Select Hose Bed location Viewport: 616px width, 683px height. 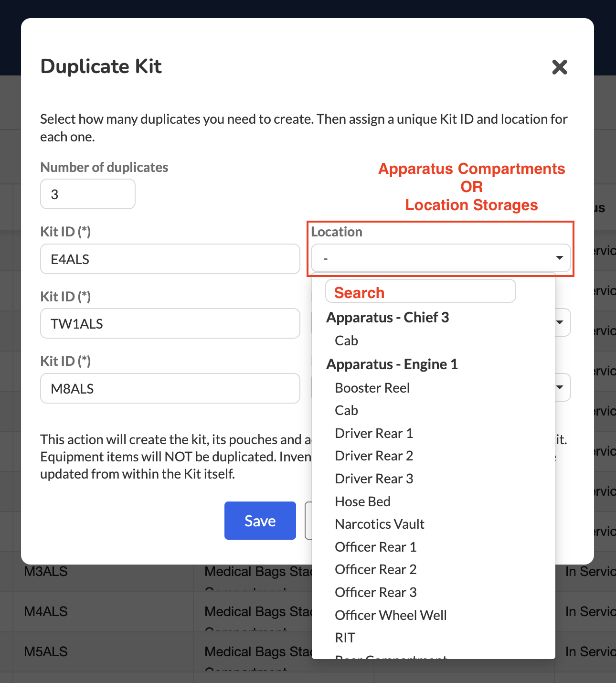pos(362,502)
